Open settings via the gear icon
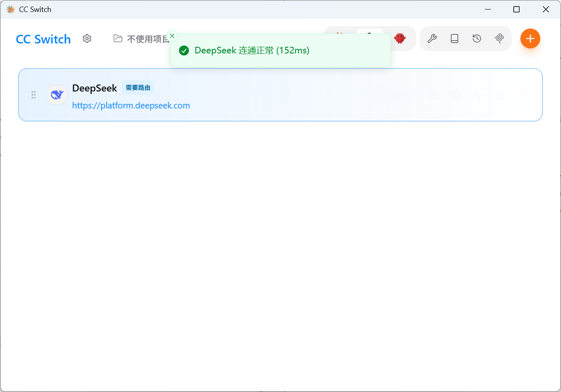 tap(87, 38)
